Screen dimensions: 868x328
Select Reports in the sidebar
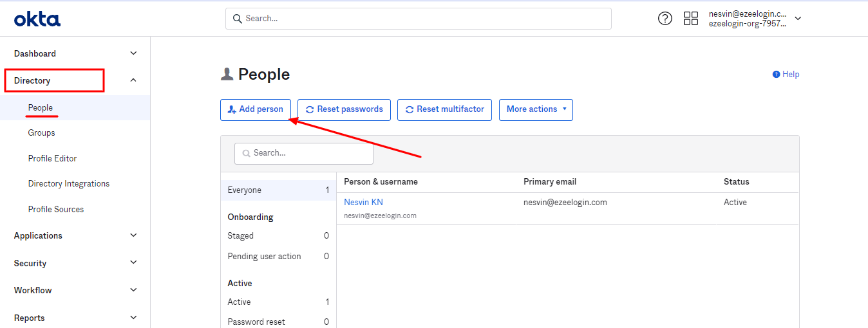pos(30,318)
